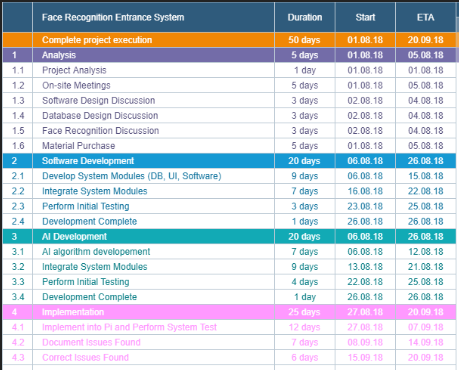Collapse the AI Development phase row
Image resolution: width=459 pixels, height=370 pixels.
pos(229,236)
